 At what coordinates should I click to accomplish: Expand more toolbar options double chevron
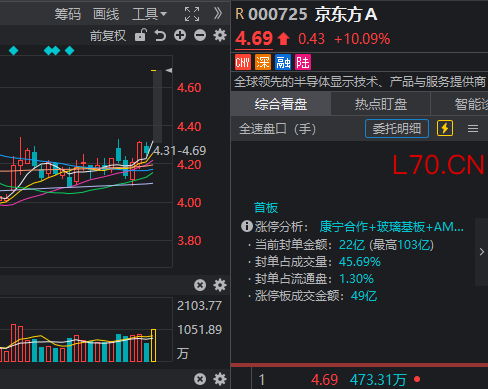tap(218, 14)
